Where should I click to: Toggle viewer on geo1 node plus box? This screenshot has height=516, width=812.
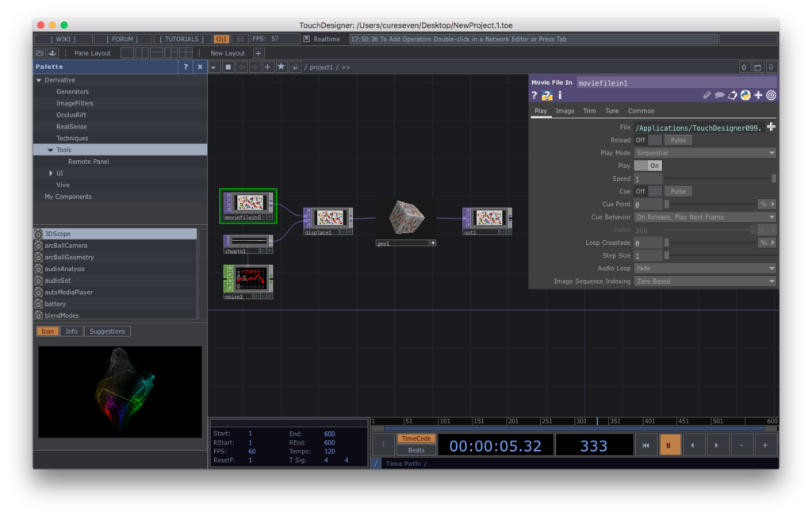433,243
